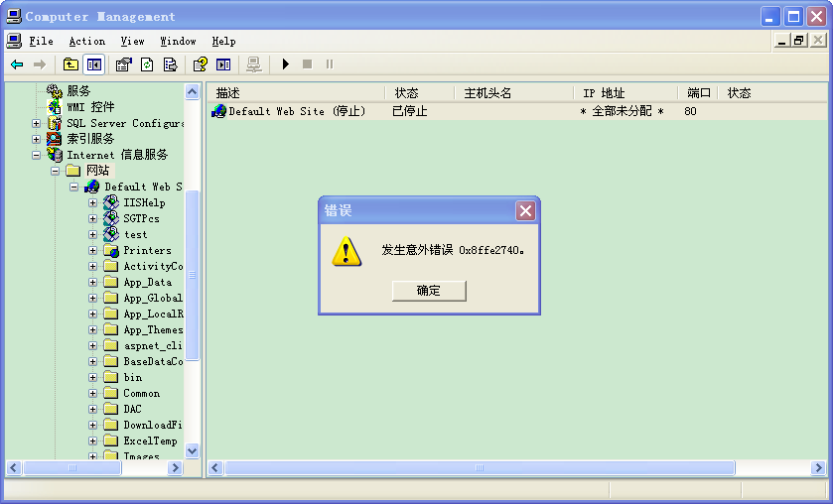Screen dimensions: 833x504
Task: Click the SQL Server Configuration icon
Action: [55, 123]
